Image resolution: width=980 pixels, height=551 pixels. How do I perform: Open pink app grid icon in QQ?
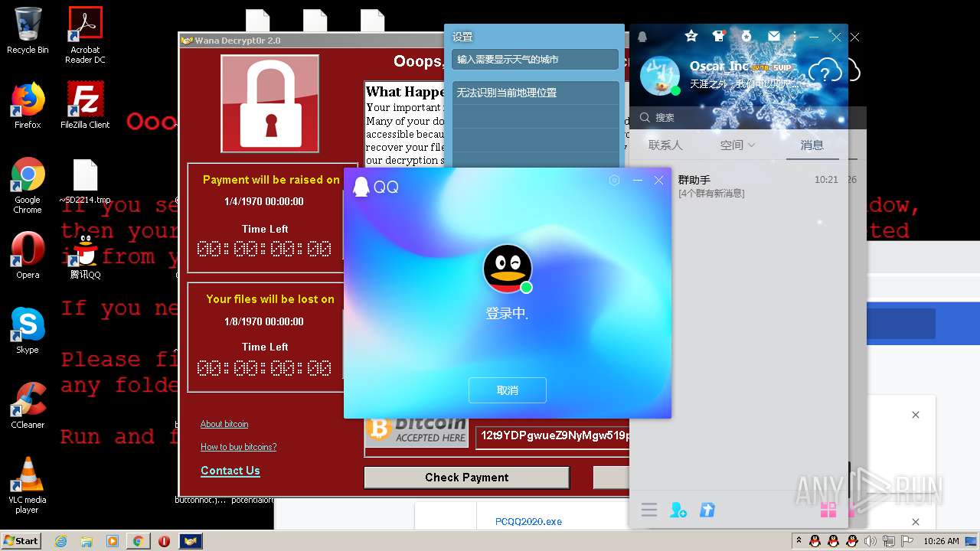(x=828, y=510)
